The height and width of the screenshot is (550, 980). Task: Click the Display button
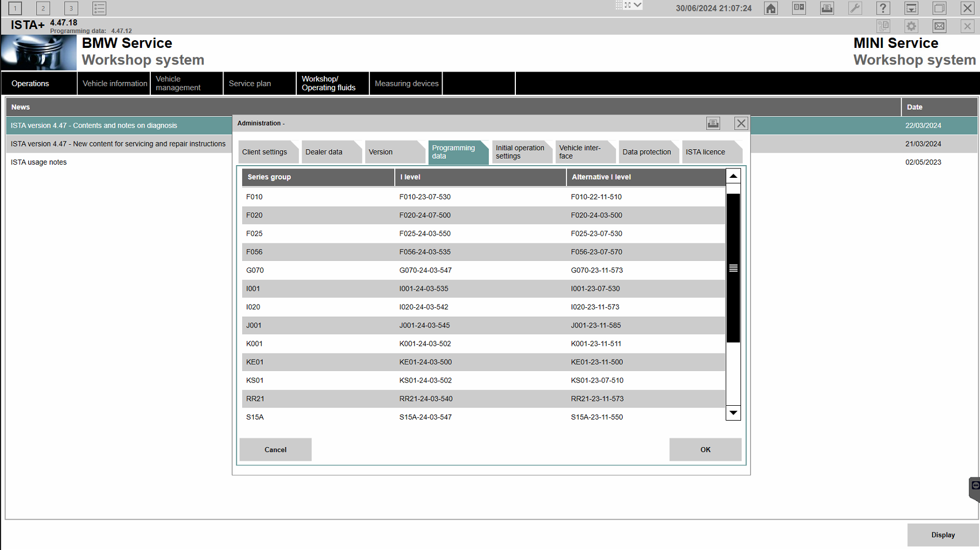tap(943, 535)
